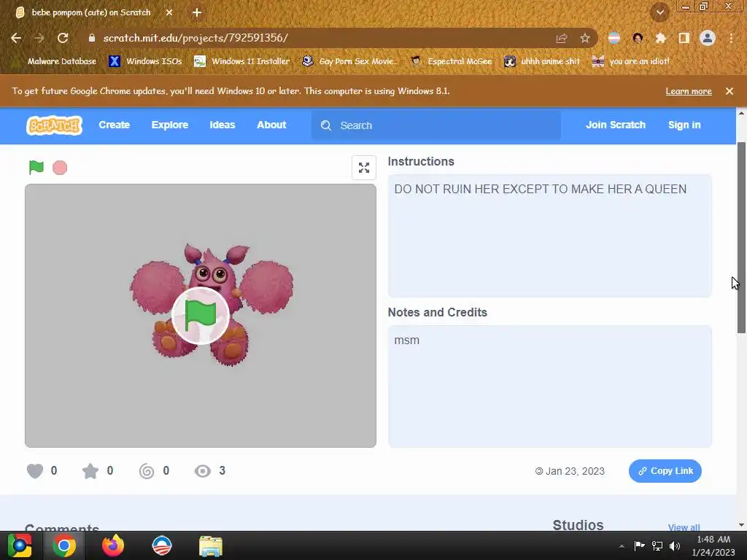Click the Copy Link button
The width and height of the screenshot is (747, 560).
(x=665, y=471)
